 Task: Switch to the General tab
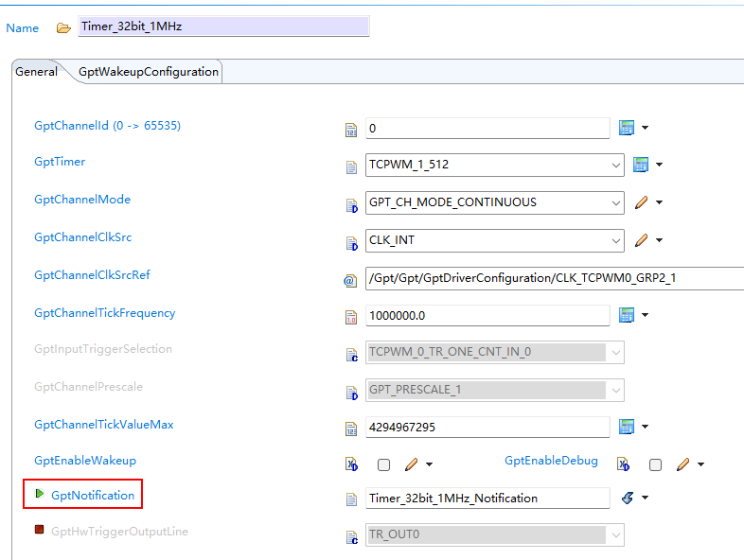(36, 72)
